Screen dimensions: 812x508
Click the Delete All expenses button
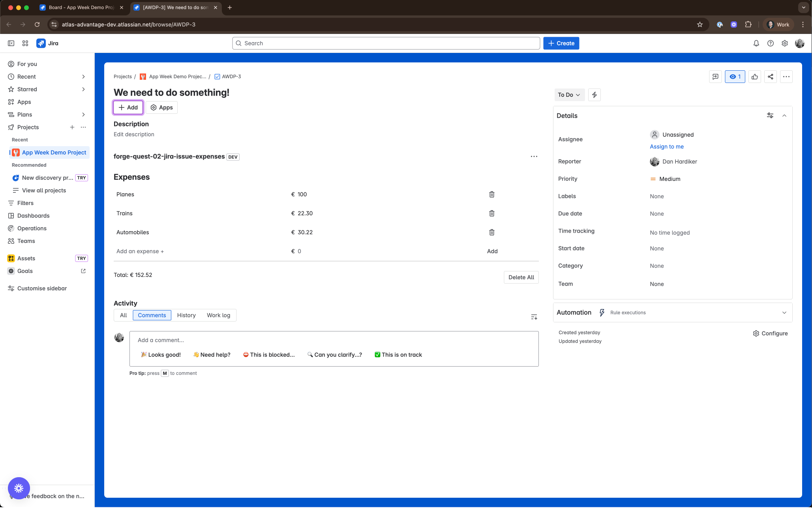[521, 277]
